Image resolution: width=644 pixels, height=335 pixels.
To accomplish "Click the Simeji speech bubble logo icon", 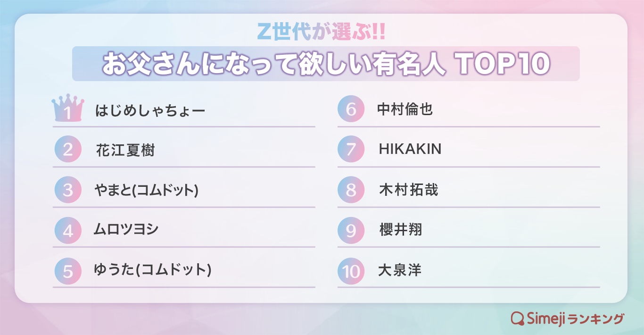I will [x=518, y=318].
